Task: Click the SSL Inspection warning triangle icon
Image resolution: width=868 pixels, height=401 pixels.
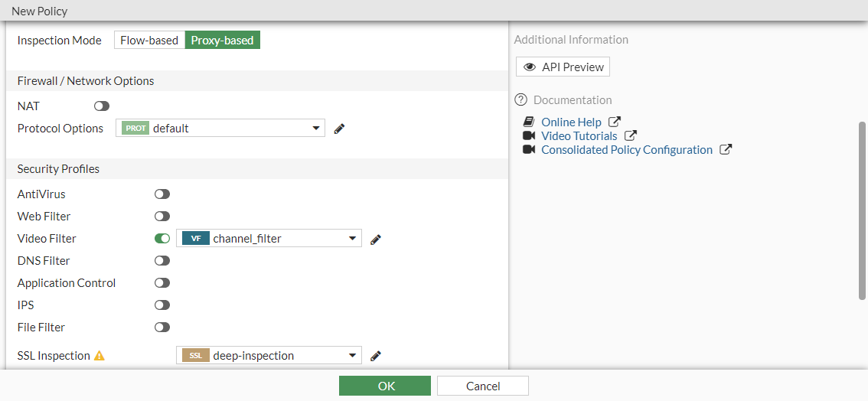Action: [100, 356]
